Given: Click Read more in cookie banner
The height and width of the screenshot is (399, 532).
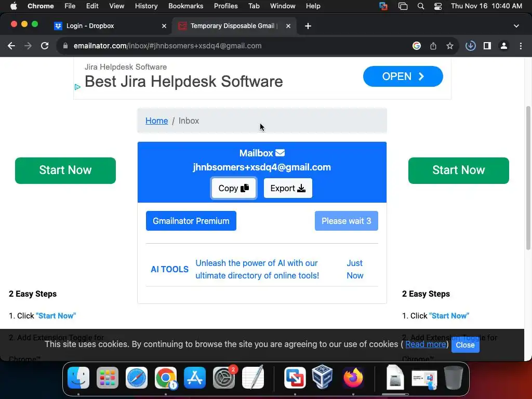Looking at the screenshot, I should (426, 344).
